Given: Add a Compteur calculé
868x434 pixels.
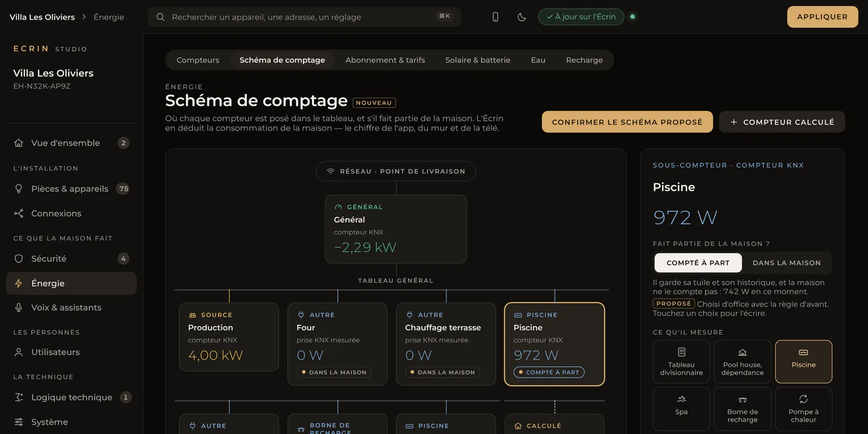Looking at the screenshot, I should 782,122.
